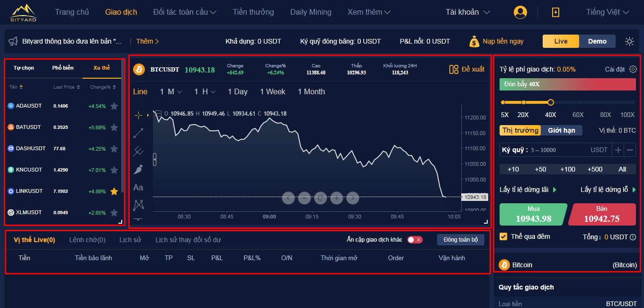Sort list by Tên arrows

(21, 87)
